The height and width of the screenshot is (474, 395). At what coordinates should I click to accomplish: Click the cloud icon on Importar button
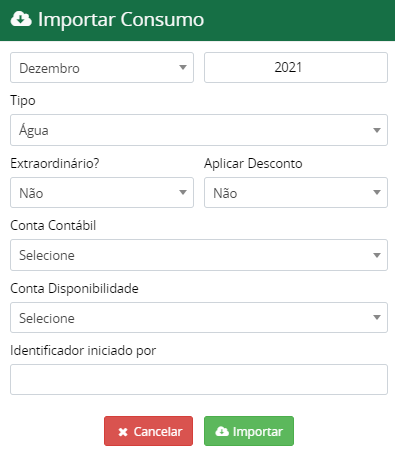click(222, 431)
